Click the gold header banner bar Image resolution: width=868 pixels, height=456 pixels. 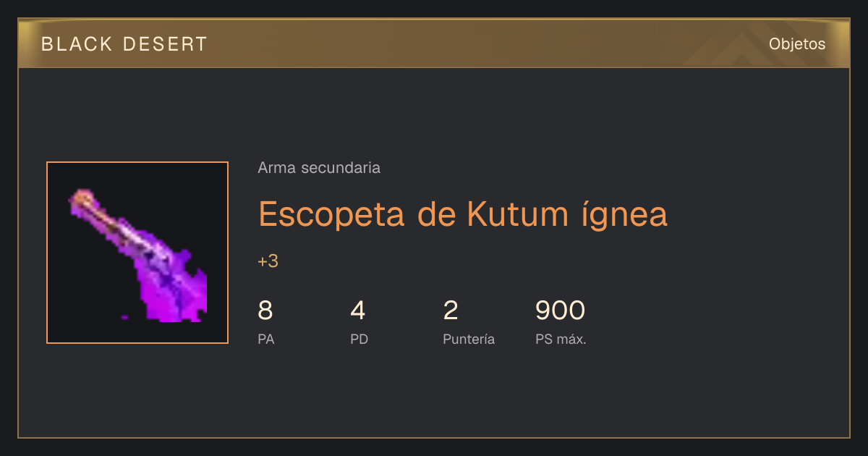[434, 43]
